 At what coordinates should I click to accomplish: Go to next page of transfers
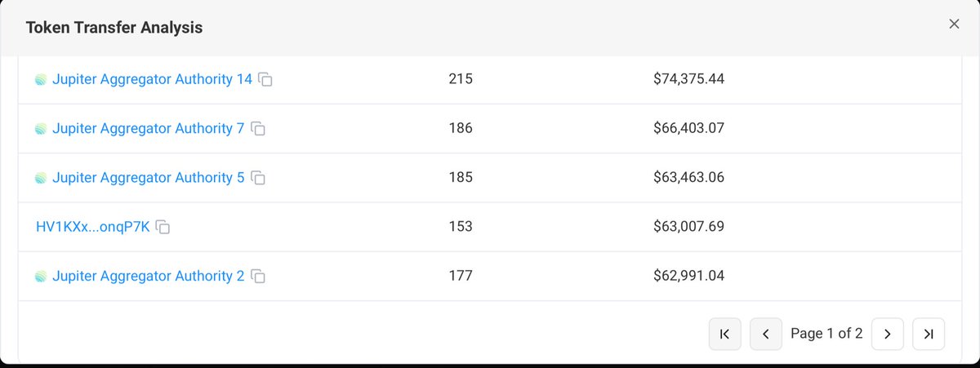pos(888,334)
